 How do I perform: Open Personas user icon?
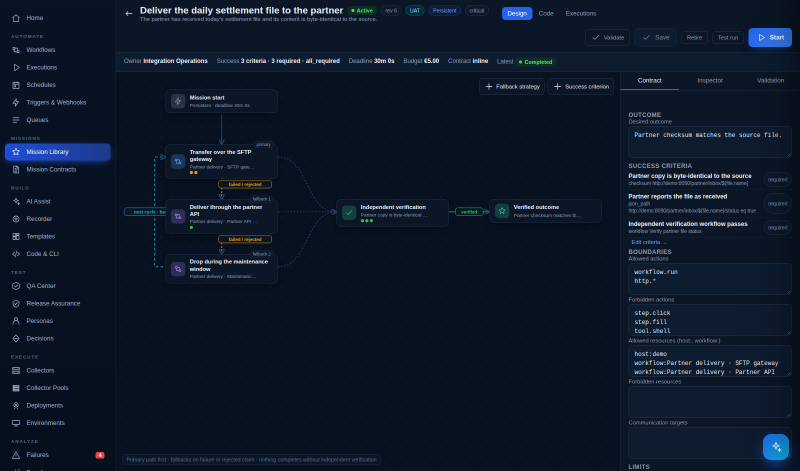16,321
